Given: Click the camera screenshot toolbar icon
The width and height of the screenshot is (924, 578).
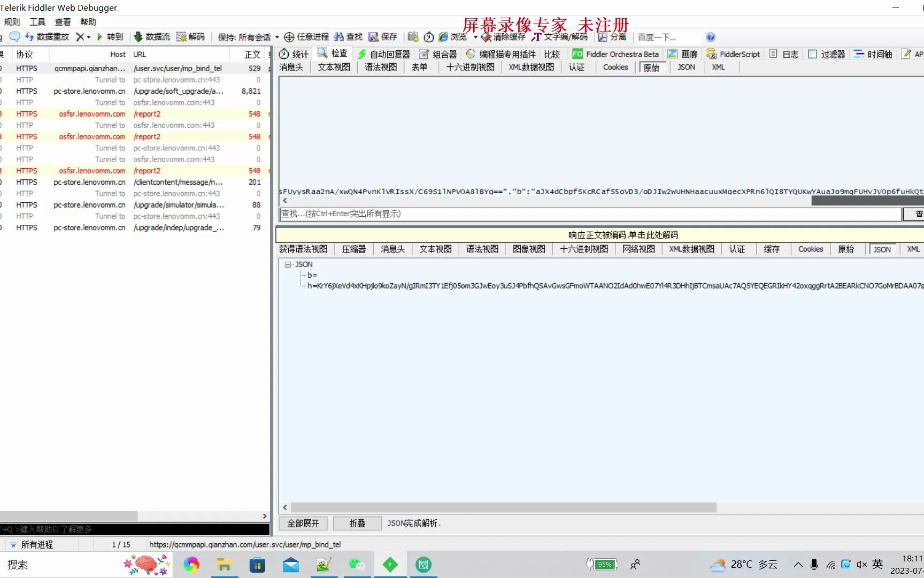Looking at the screenshot, I should tap(413, 36).
